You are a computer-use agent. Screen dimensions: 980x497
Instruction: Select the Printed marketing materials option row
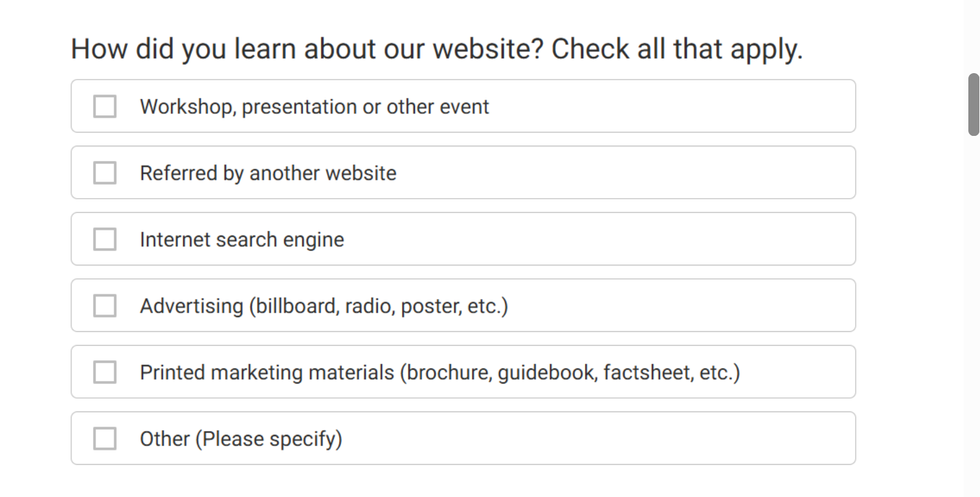(x=463, y=372)
